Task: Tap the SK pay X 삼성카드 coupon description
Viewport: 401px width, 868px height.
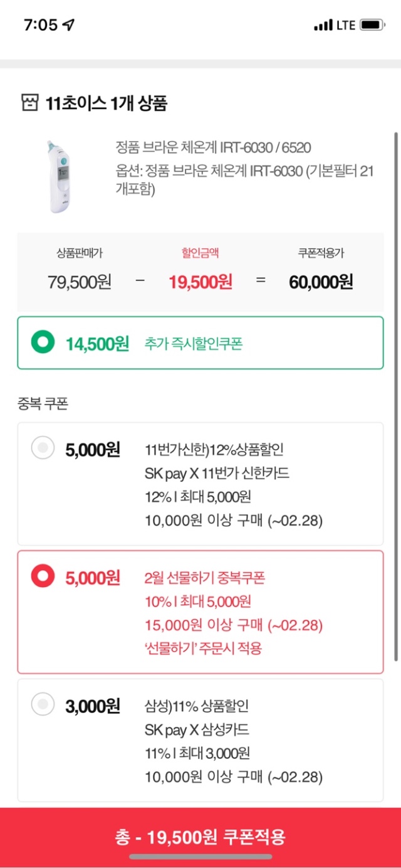Action: (x=198, y=730)
